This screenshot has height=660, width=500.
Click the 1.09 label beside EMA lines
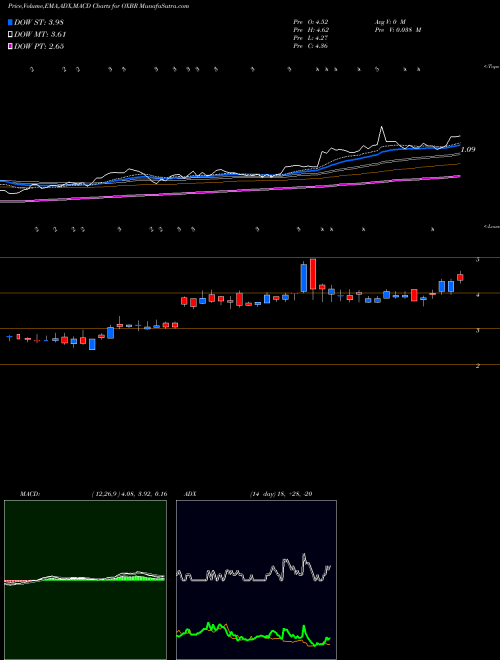point(468,149)
